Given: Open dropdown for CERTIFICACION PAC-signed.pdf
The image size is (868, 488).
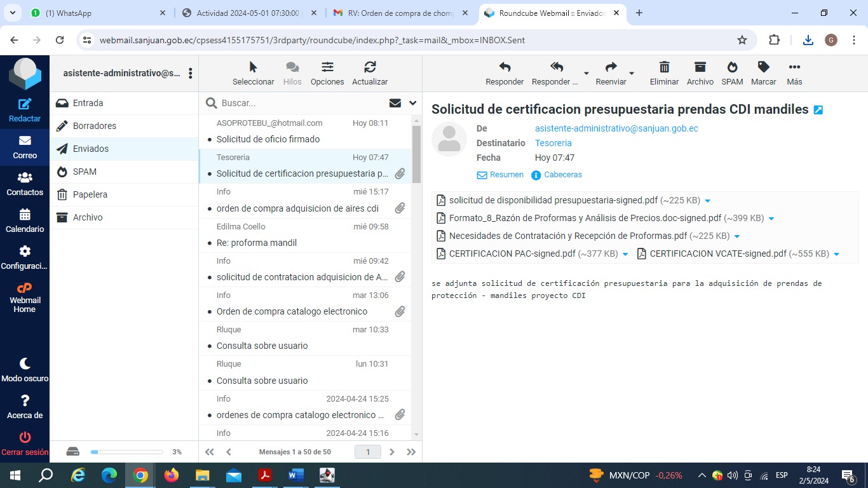Looking at the screenshot, I should [625, 254].
